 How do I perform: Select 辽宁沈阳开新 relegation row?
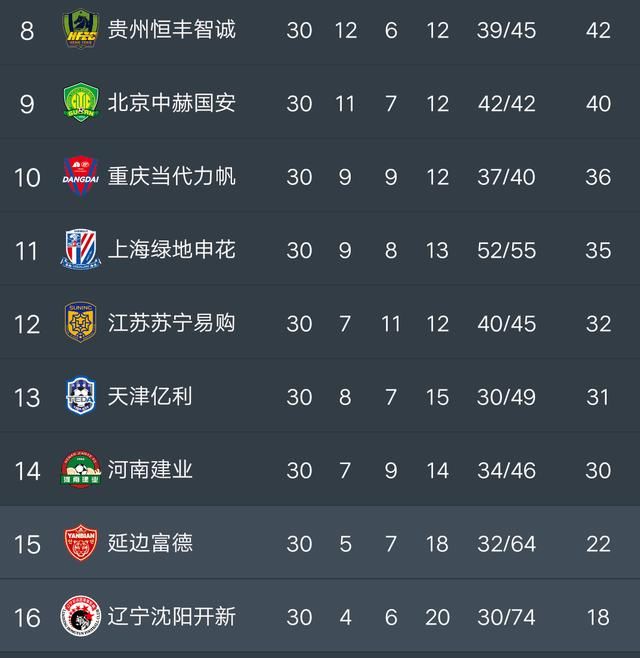pyautogui.click(x=320, y=616)
